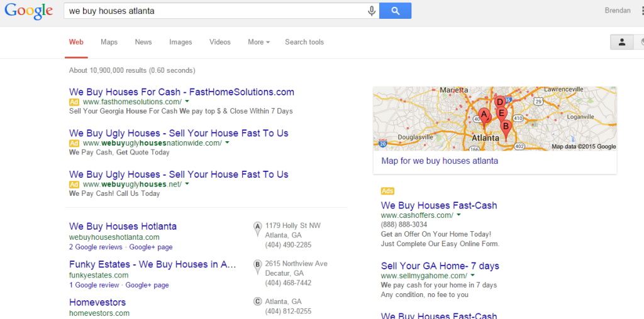The image size is (644, 319).
Task: Switch to the News tab
Action: tap(143, 42)
